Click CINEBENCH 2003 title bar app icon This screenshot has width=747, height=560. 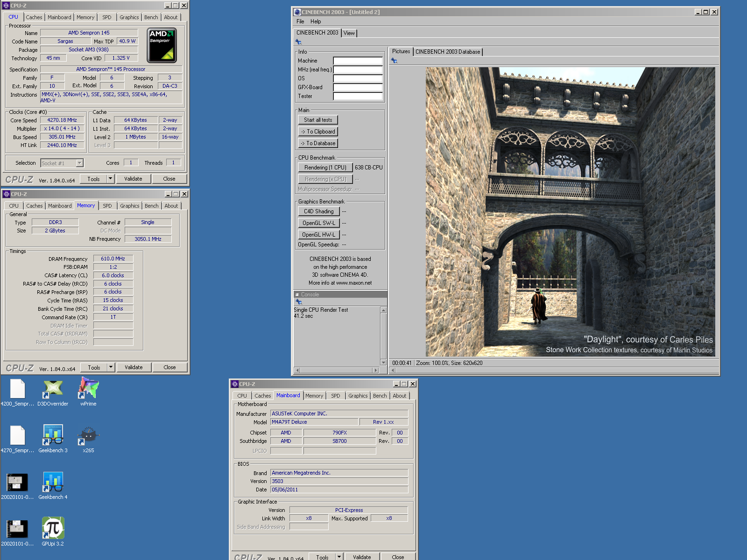point(297,12)
